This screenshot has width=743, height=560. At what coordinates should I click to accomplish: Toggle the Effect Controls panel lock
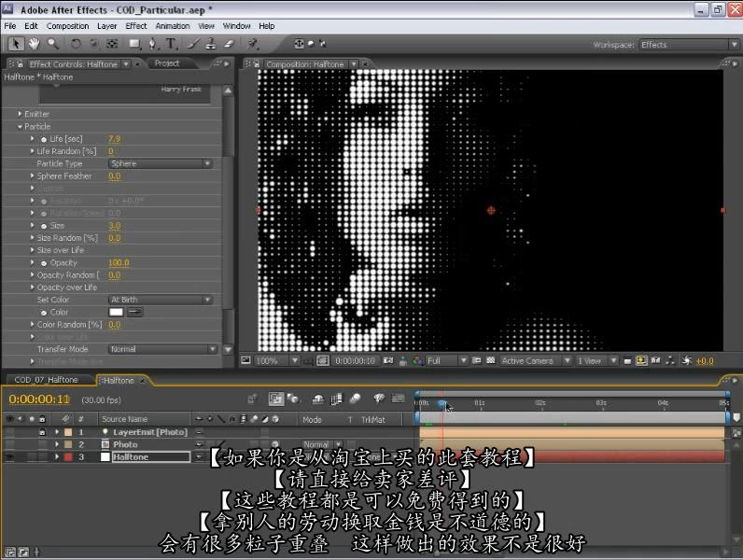tap(21, 64)
